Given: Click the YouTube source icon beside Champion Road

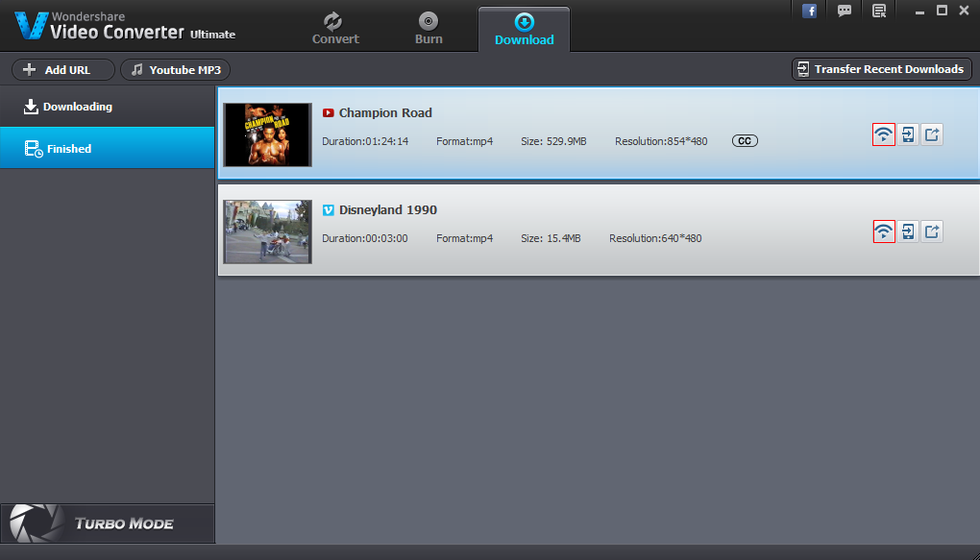Looking at the screenshot, I should pos(329,113).
